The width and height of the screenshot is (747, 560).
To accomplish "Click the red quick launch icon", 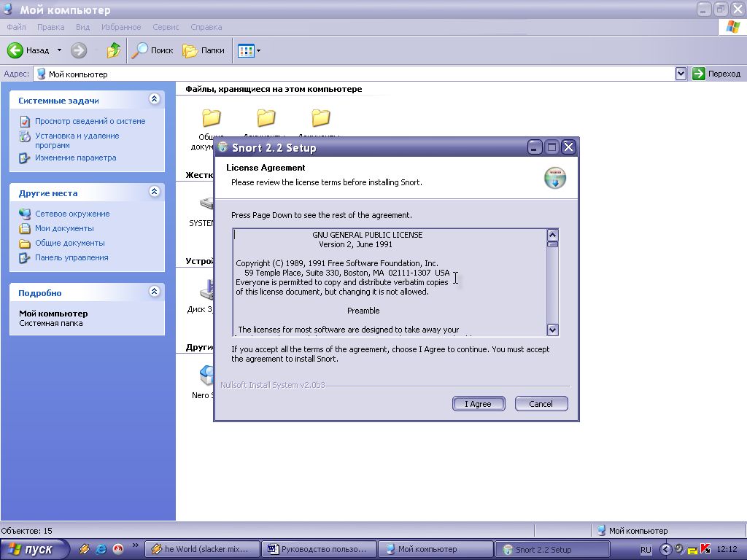I will click(117, 549).
